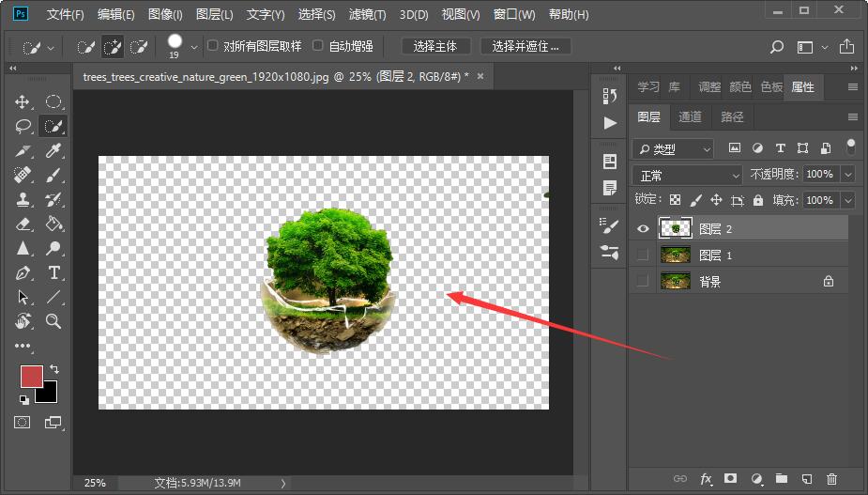Reset default foreground and background colors
Viewport: 868px width, 495px height.
(x=23, y=399)
